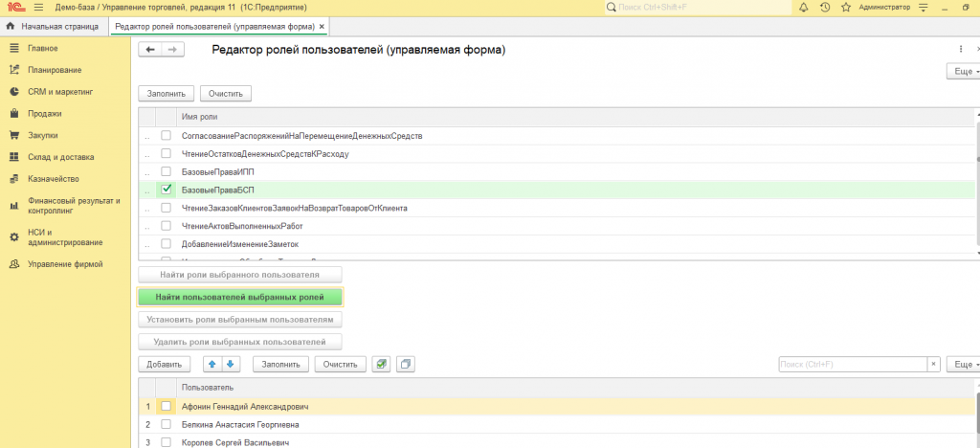Open history clock icon
This screenshot has width=980, height=448.
click(x=825, y=7)
